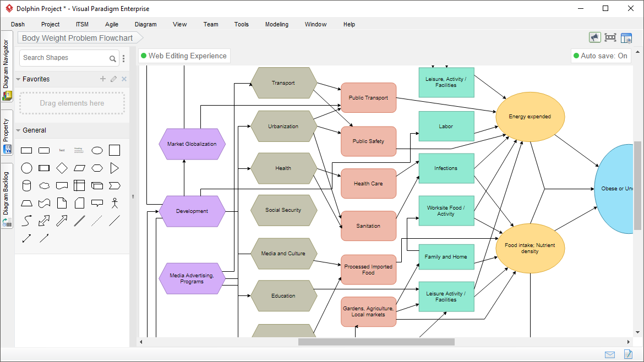Screen dimensions: 644x362
Task: Select the cylinder database shape
Action: (26, 186)
